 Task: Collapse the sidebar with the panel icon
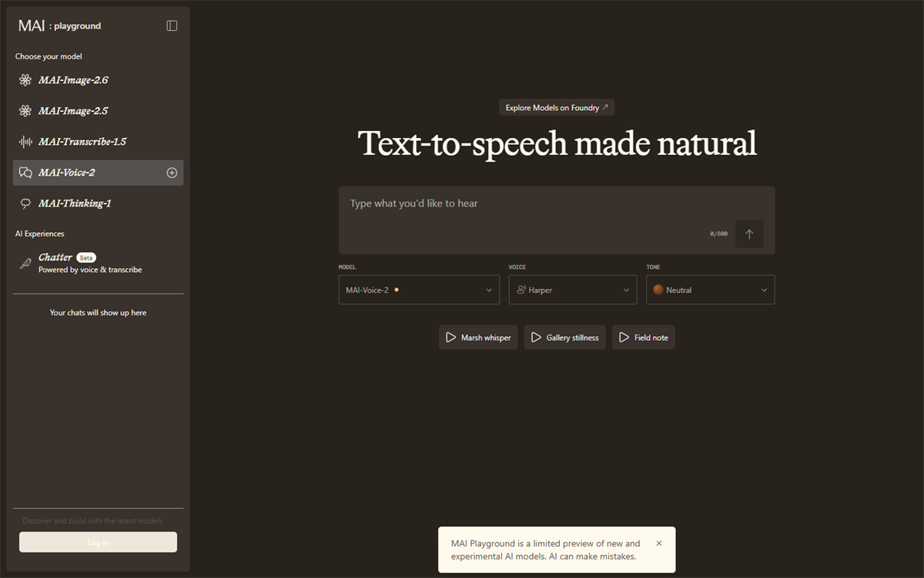(x=172, y=25)
